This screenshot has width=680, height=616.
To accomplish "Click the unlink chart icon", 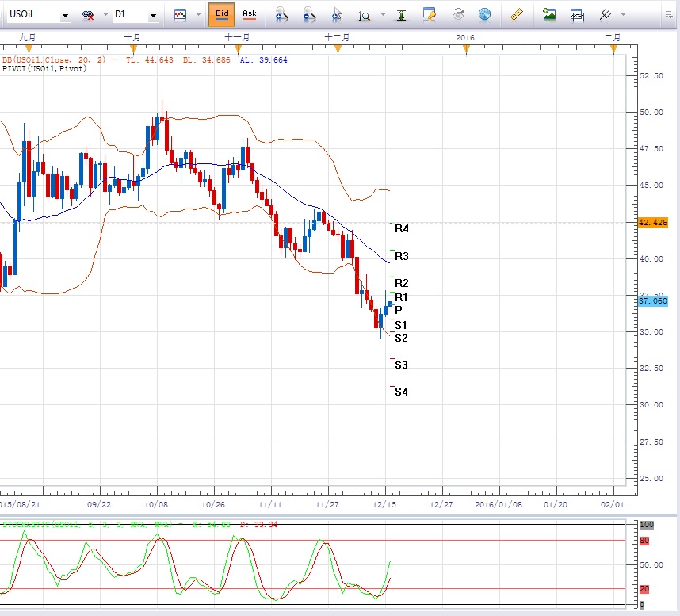I will click(89, 15).
